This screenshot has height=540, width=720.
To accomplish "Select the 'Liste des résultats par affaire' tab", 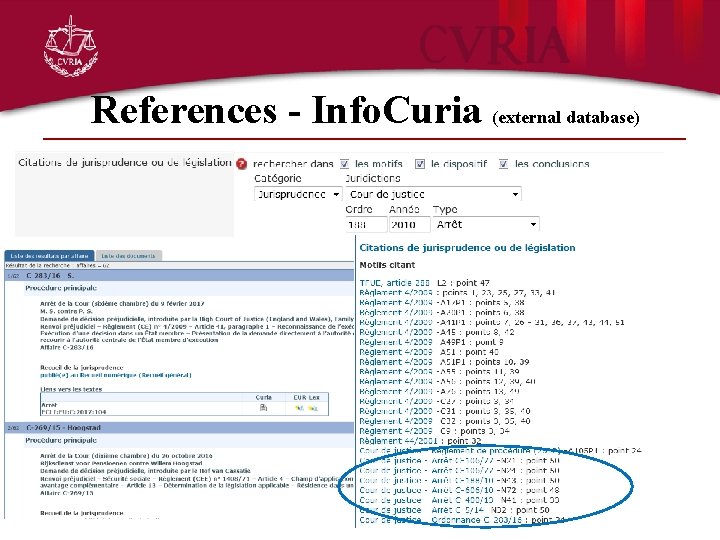I will (x=50, y=256).
